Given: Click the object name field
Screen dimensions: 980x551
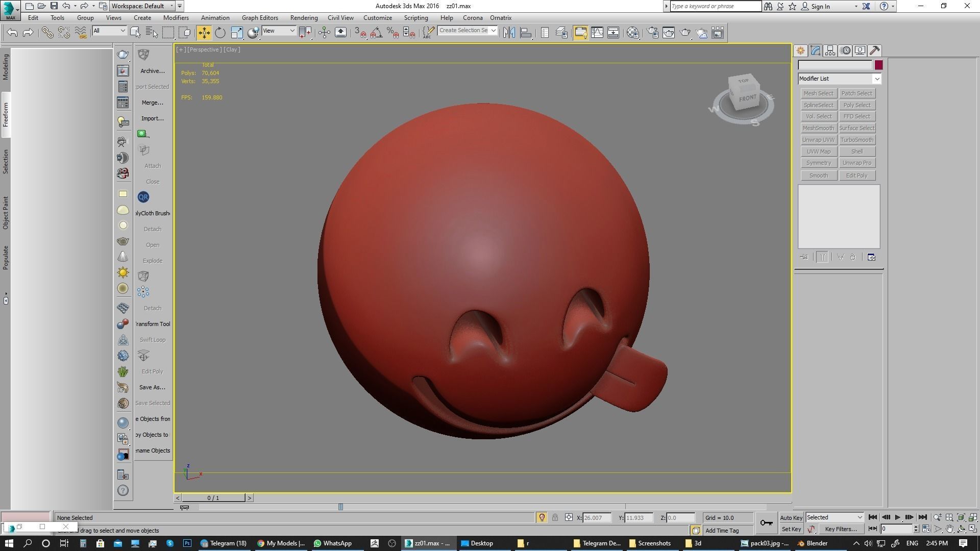Looking at the screenshot, I should pyautogui.click(x=835, y=65).
